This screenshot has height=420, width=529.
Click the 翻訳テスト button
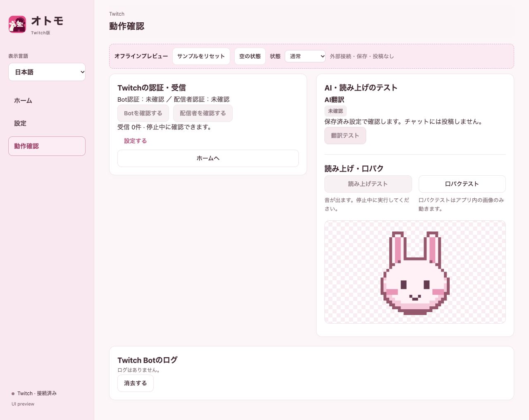(345, 136)
